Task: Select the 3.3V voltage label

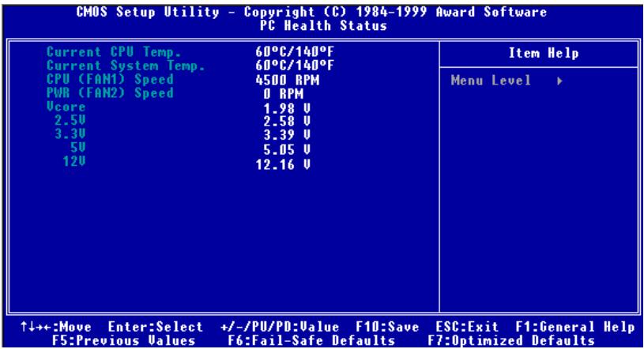Action: click(x=70, y=133)
